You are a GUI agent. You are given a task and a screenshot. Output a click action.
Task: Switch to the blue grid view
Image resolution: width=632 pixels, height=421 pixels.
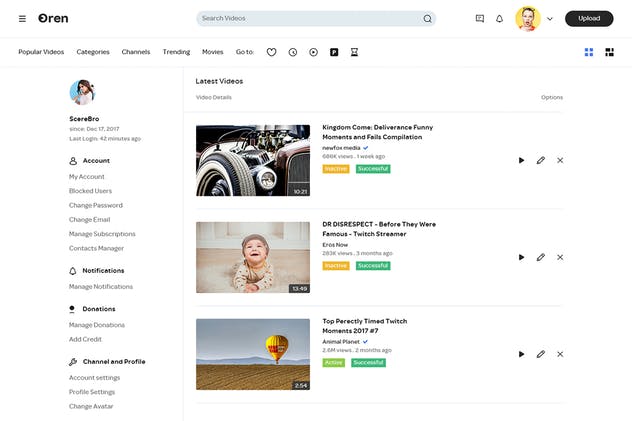click(x=589, y=52)
